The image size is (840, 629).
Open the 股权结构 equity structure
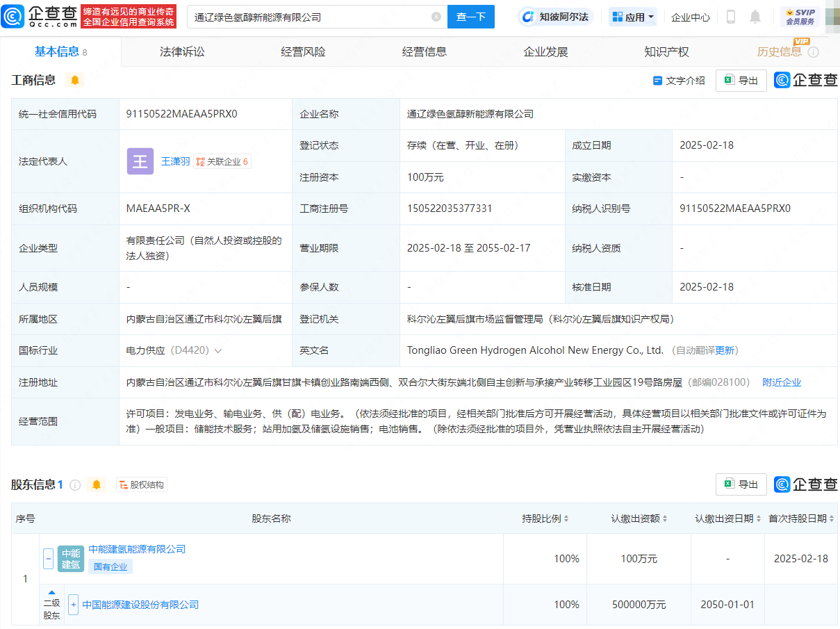(142, 485)
